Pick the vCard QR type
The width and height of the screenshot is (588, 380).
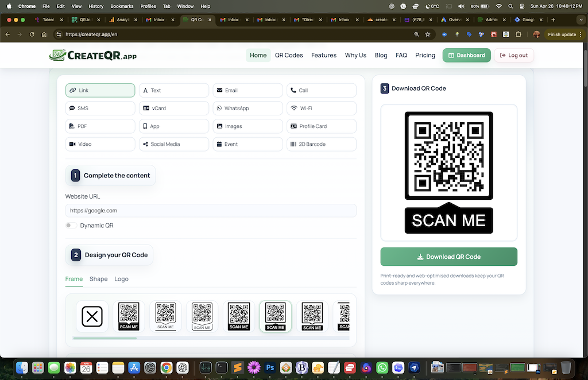174,108
